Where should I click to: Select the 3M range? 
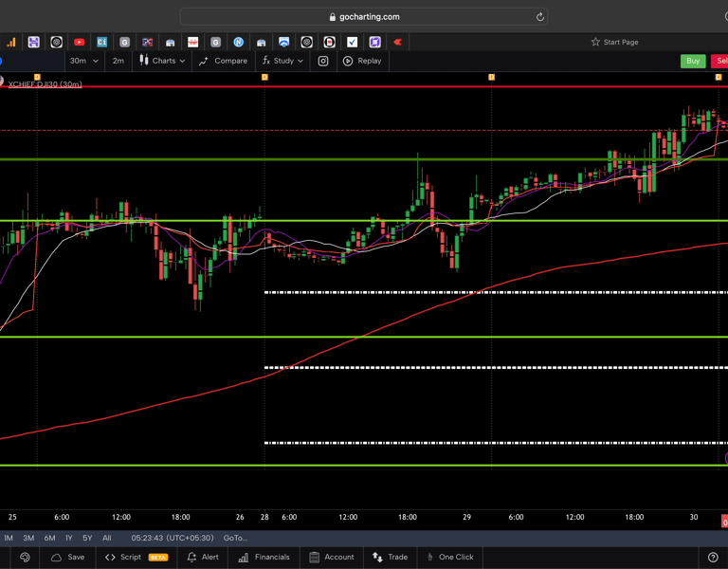point(28,538)
